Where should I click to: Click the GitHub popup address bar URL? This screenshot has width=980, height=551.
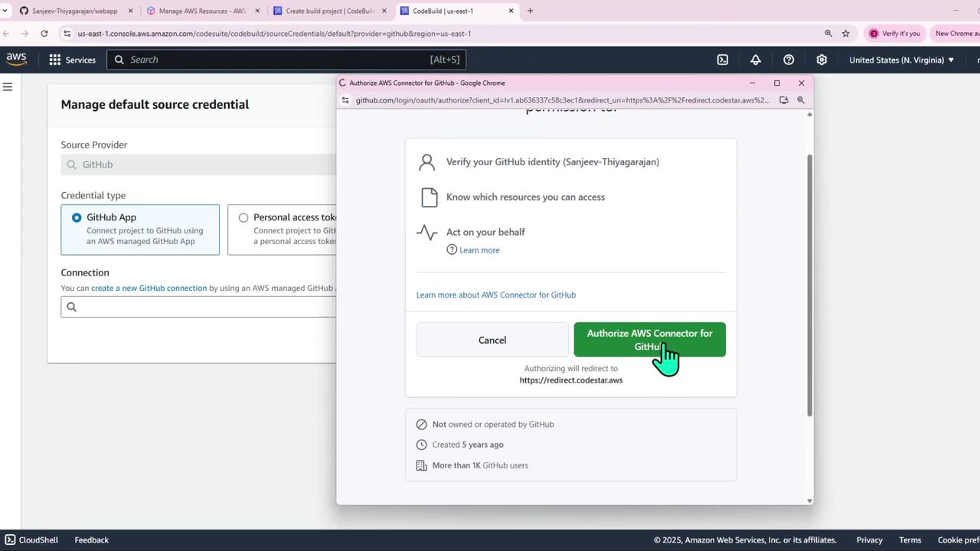(x=563, y=100)
